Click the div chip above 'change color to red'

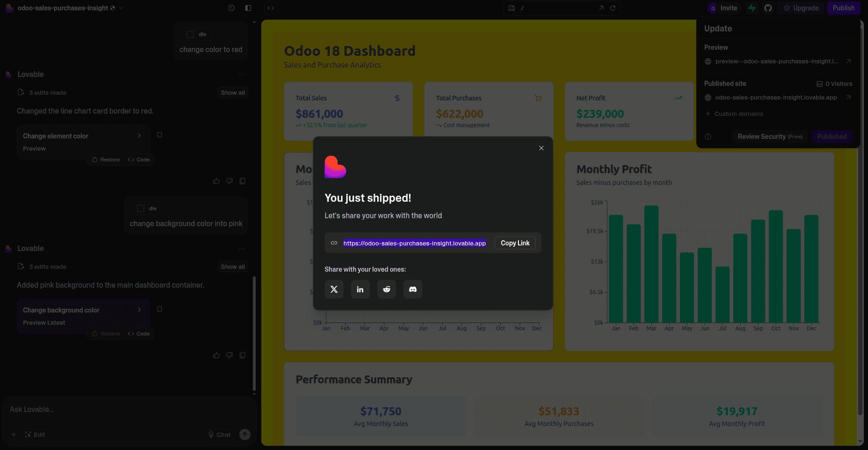[x=196, y=34]
